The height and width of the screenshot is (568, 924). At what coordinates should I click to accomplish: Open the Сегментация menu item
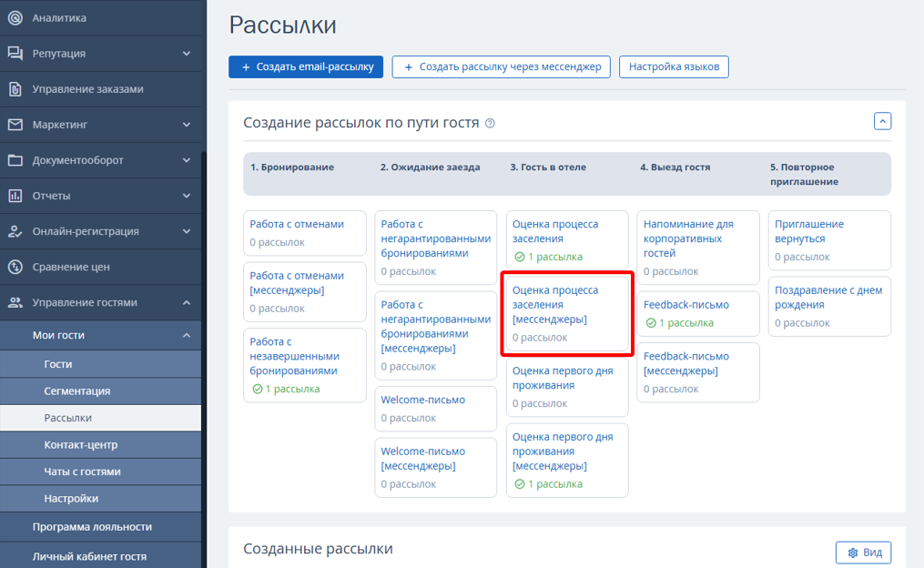tap(77, 390)
